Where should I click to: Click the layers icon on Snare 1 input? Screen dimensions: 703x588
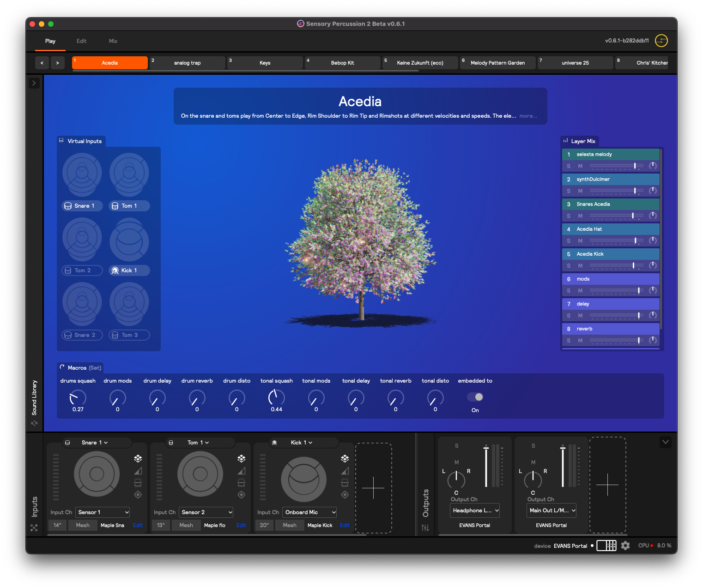point(138,458)
